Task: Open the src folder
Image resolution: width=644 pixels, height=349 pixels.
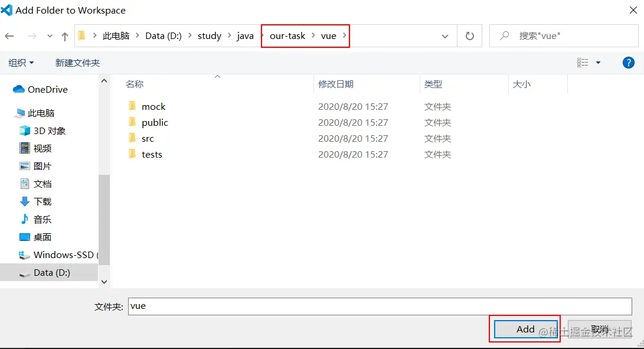Action: click(x=147, y=138)
